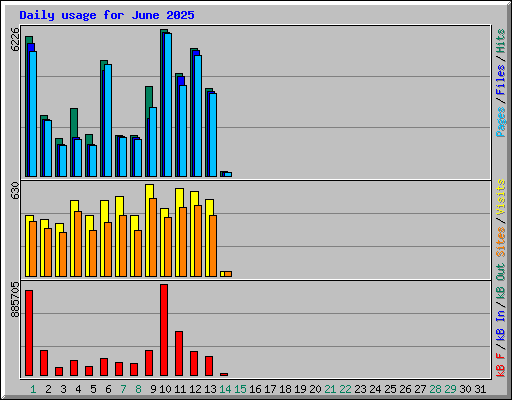The height and width of the screenshot is (400, 512).
Task: Select the red kB bar for day 9
Action: point(149,363)
